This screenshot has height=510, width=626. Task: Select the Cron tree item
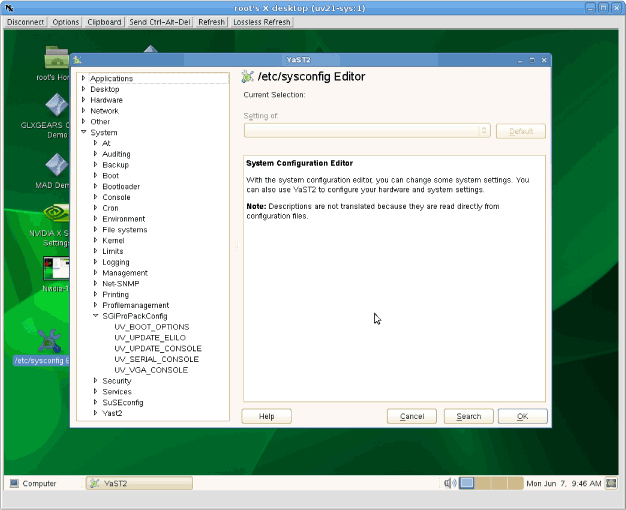pyautogui.click(x=110, y=208)
